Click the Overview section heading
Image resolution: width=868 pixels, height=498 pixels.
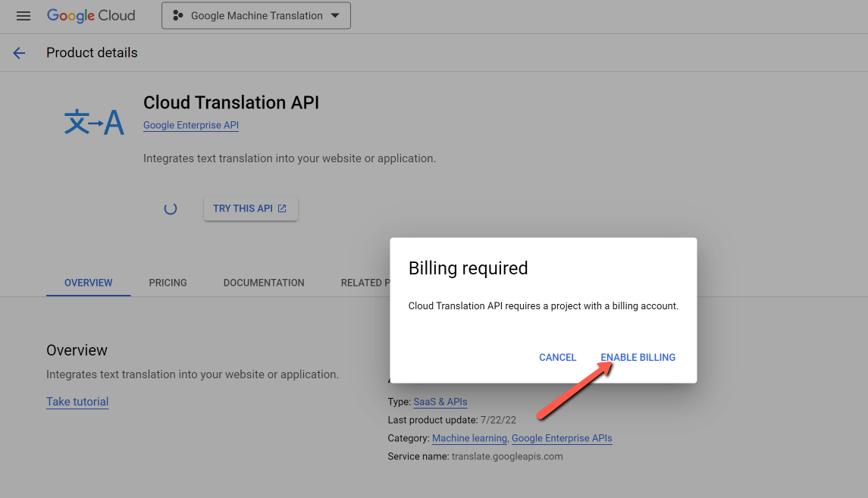(x=77, y=350)
